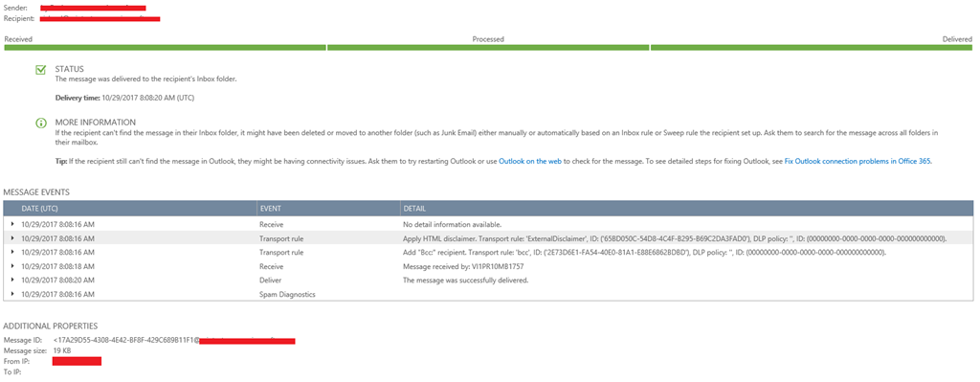This screenshot has width=980, height=382.
Task: Click the Message size value '19 KB'
Action: point(61,350)
